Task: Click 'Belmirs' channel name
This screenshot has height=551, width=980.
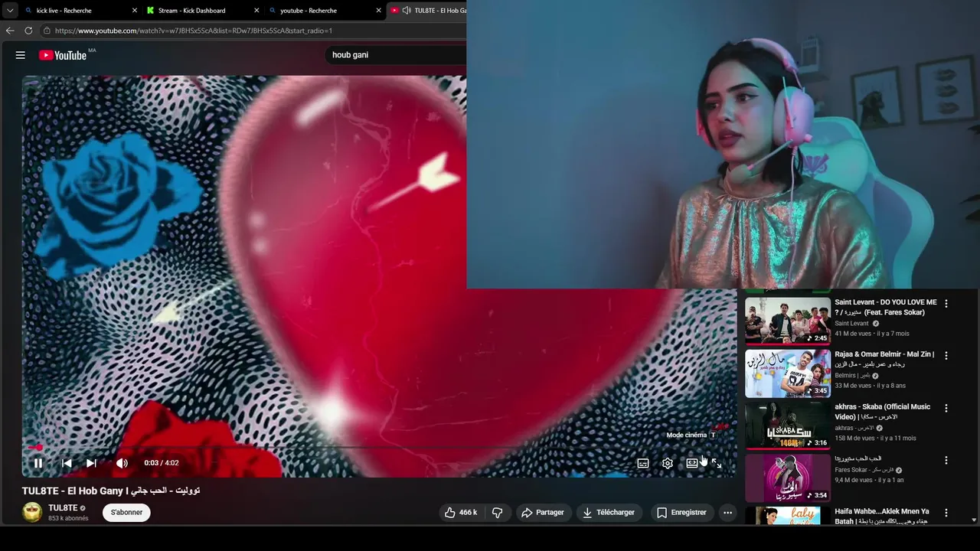Action: (x=852, y=376)
